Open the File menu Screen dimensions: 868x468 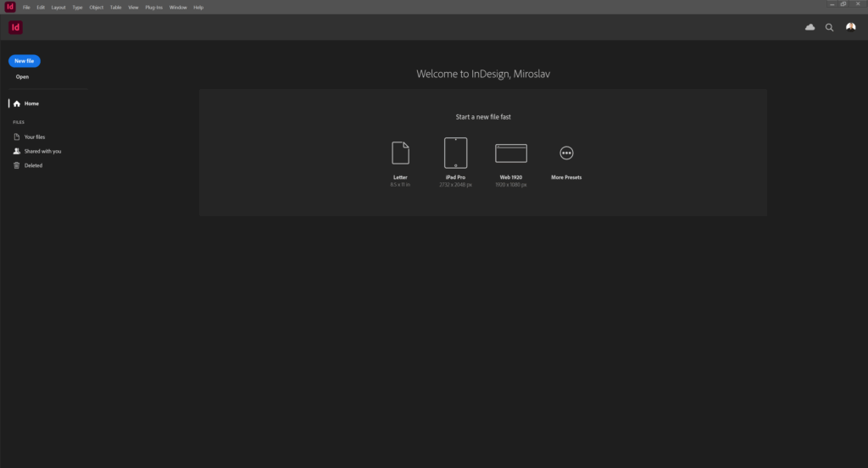pos(26,7)
